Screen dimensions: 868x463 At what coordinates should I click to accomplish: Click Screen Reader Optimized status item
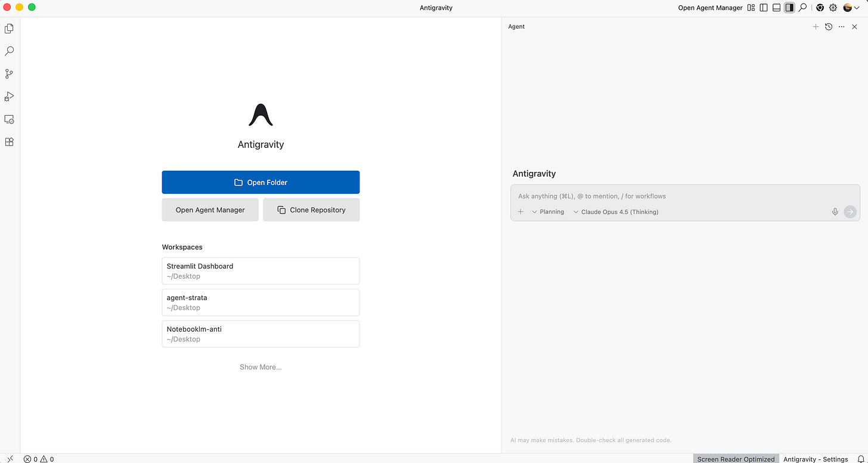[736, 459]
